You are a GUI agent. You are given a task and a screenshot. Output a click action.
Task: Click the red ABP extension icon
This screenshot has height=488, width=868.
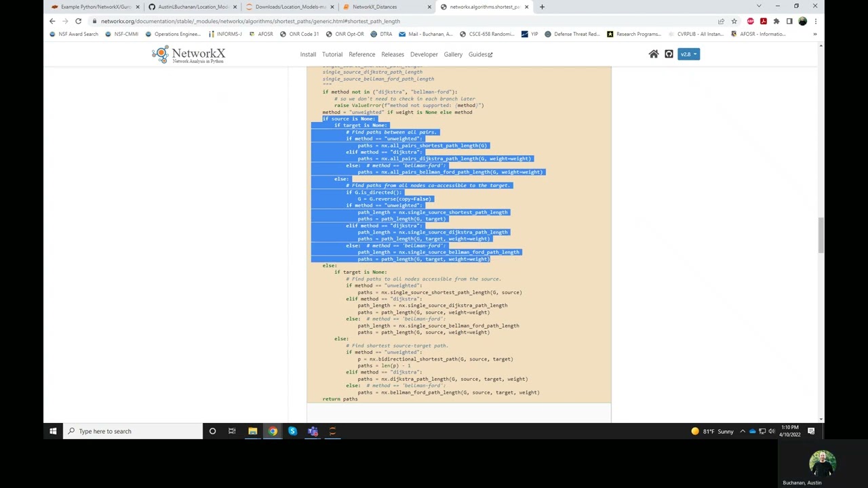click(750, 21)
